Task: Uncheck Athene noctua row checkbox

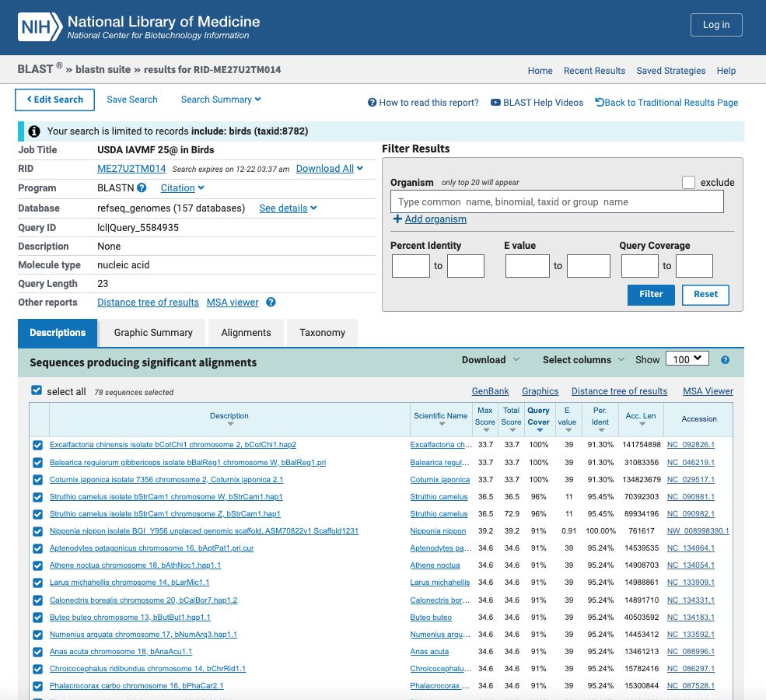Action: point(37,565)
